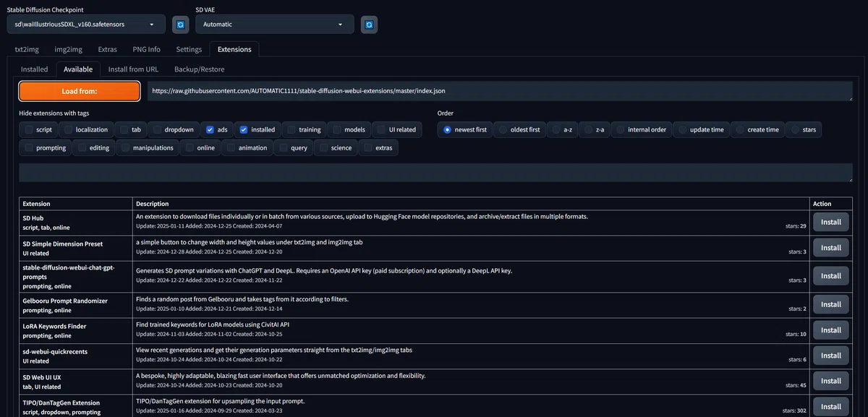Switch to the txt2img tab
Screen dimensions: 868x417
point(26,49)
